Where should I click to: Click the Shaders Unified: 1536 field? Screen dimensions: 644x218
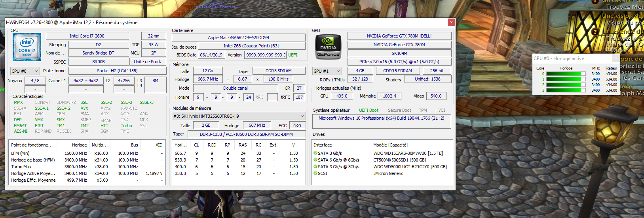click(427, 79)
